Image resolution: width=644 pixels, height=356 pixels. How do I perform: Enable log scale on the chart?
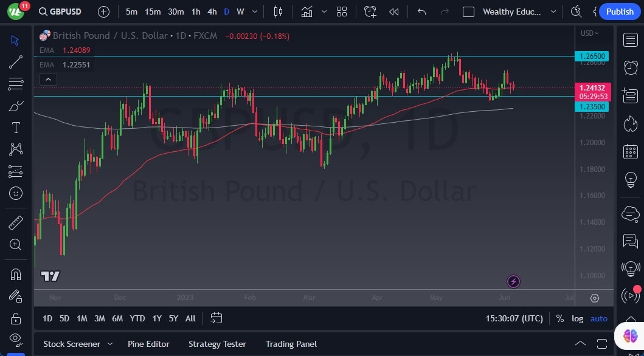(576, 318)
